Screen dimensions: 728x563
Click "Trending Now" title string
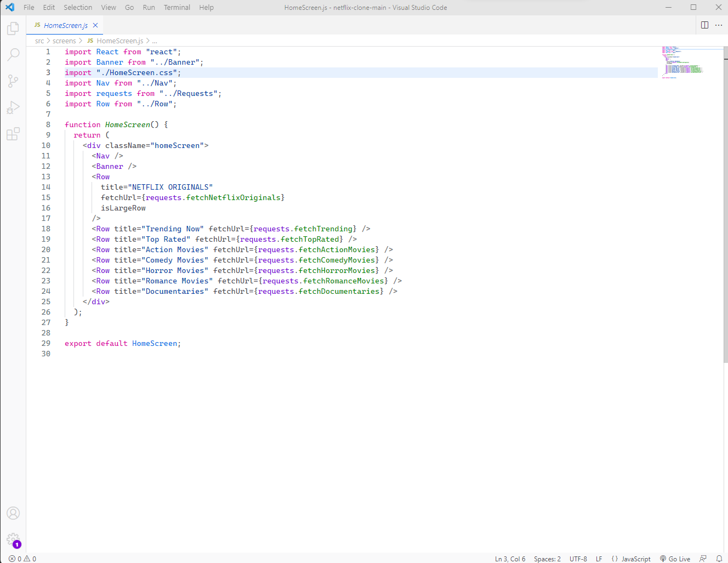point(173,229)
